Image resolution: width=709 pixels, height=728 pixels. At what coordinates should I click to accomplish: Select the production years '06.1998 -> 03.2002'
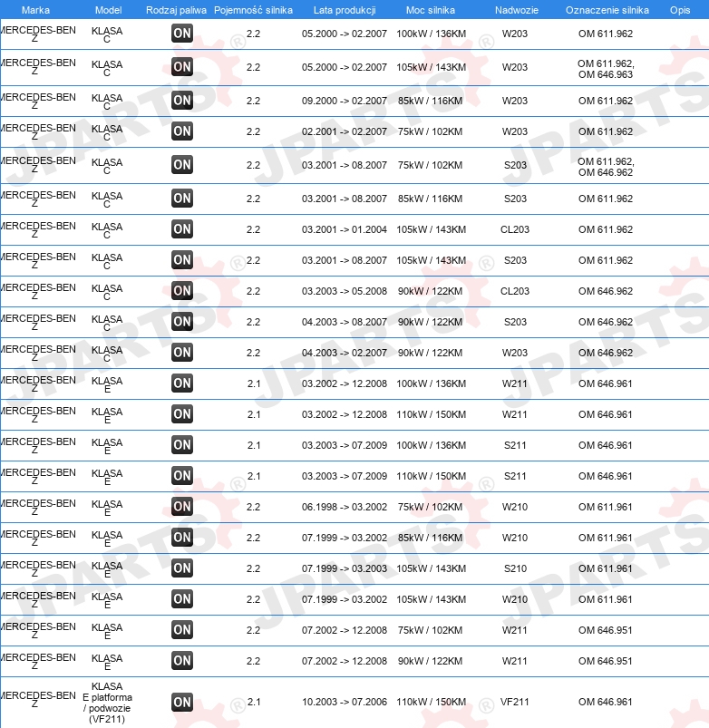pos(344,507)
